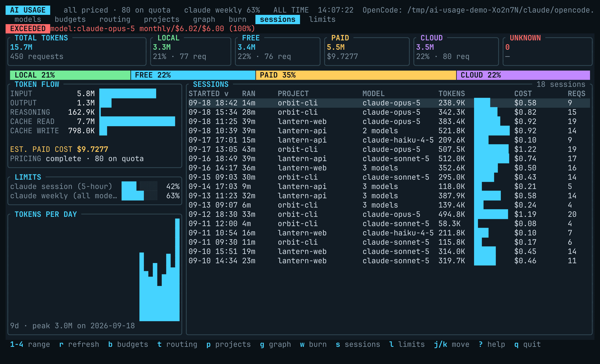600x364 pixels.
Task: Click the 'l limits' footer shortcut
Action: (x=407, y=344)
